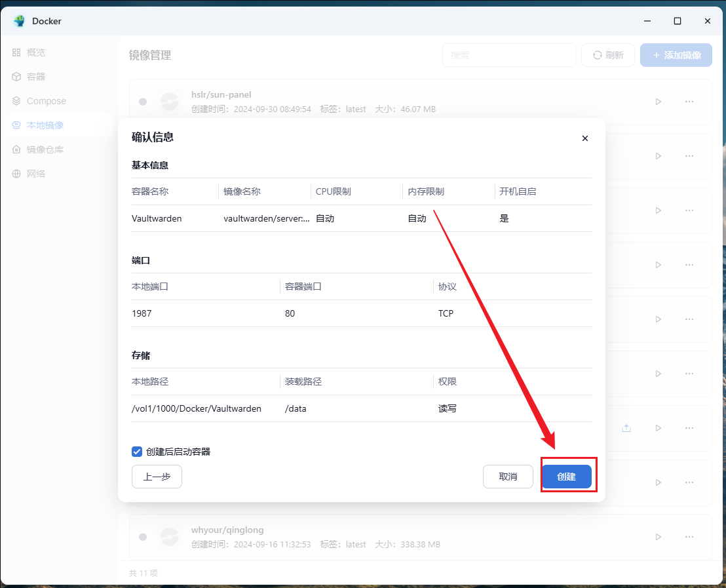This screenshot has height=588, width=726.
Task: Click the Docker app logo icon
Action: (x=19, y=21)
